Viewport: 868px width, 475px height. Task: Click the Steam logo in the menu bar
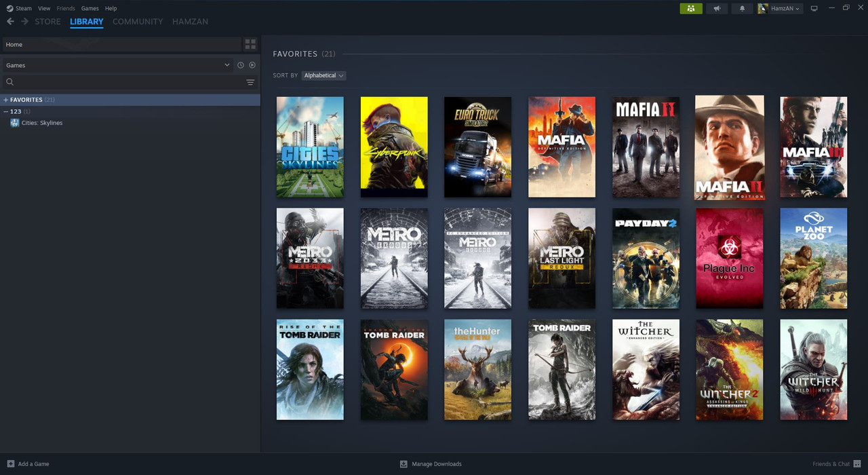point(9,8)
